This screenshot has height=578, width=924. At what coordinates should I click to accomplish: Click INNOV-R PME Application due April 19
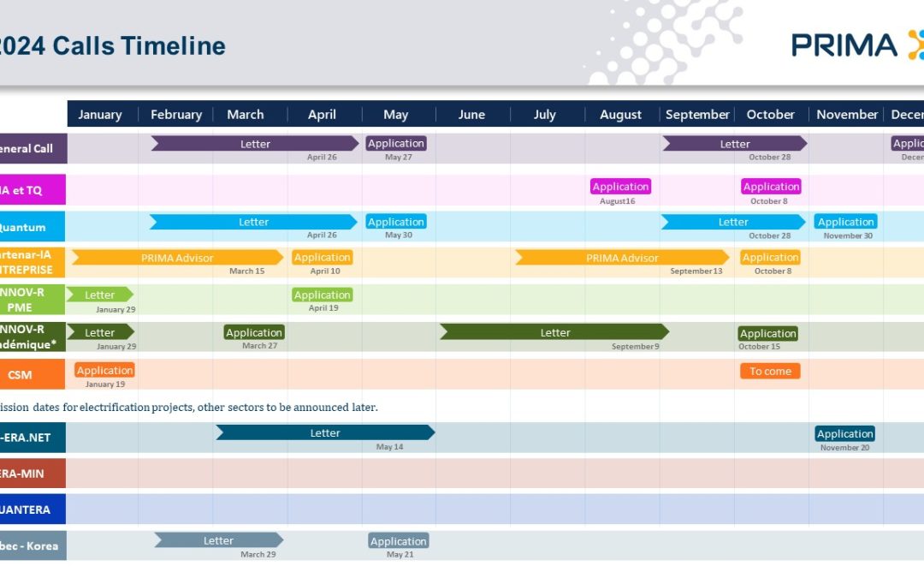tap(323, 295)
